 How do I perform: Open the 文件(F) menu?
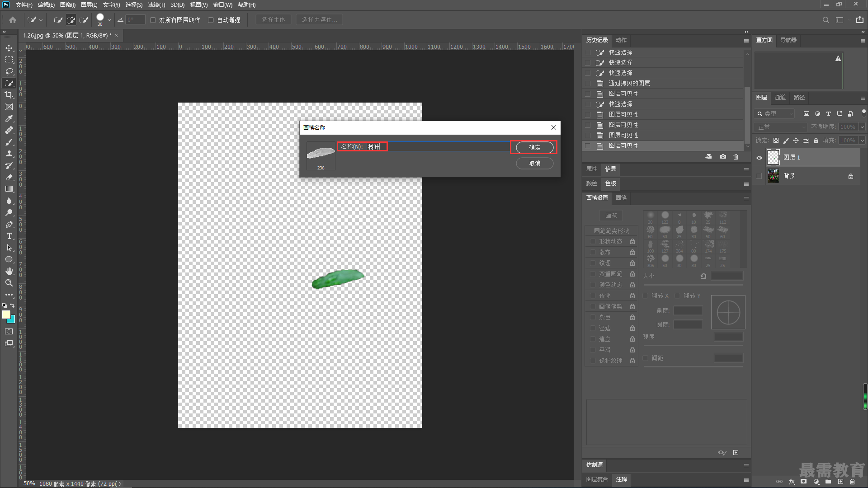click(24, 5)
